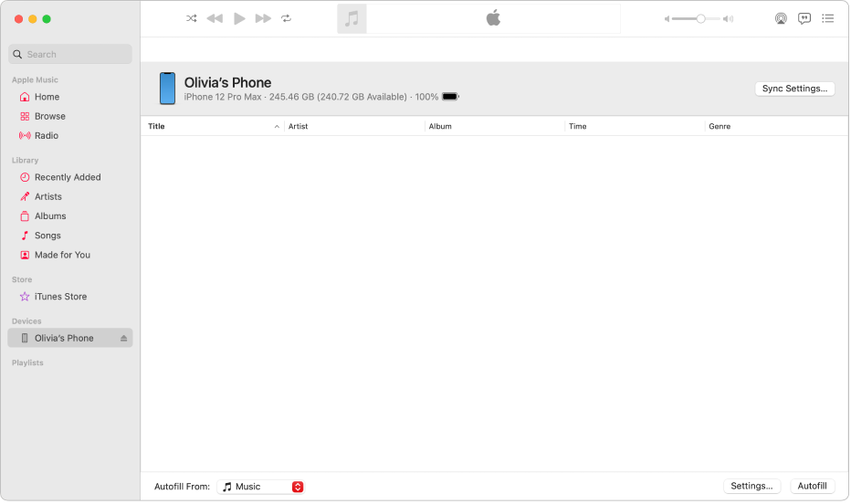Sort by Time column header
This screenshot has width=851, height=504.
pyautogui.click(x=635, y=126)
